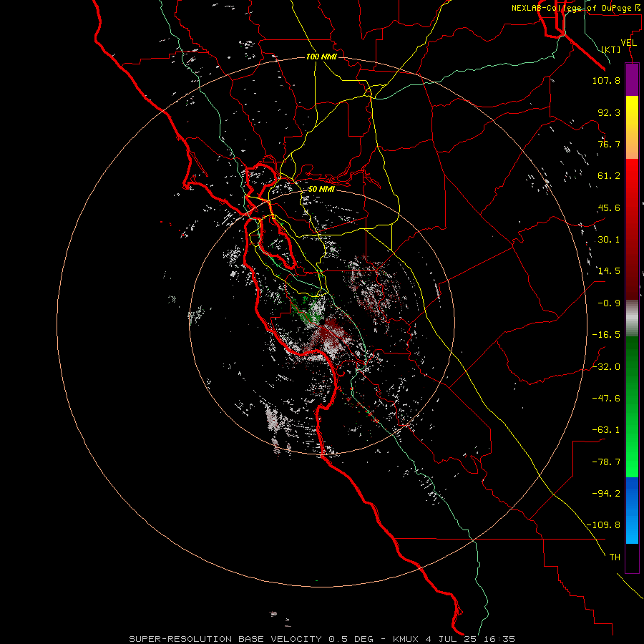Select the 107.8 legend value
Viewport: 644px width, 644px height.
606,80
